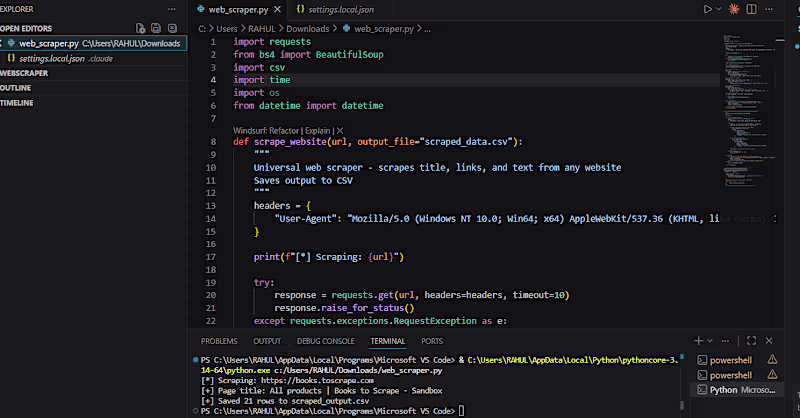This screenshot has height=418, width=800.
Task: Click the warning icon on the first powershell terminal
Action: click(772, 360)
